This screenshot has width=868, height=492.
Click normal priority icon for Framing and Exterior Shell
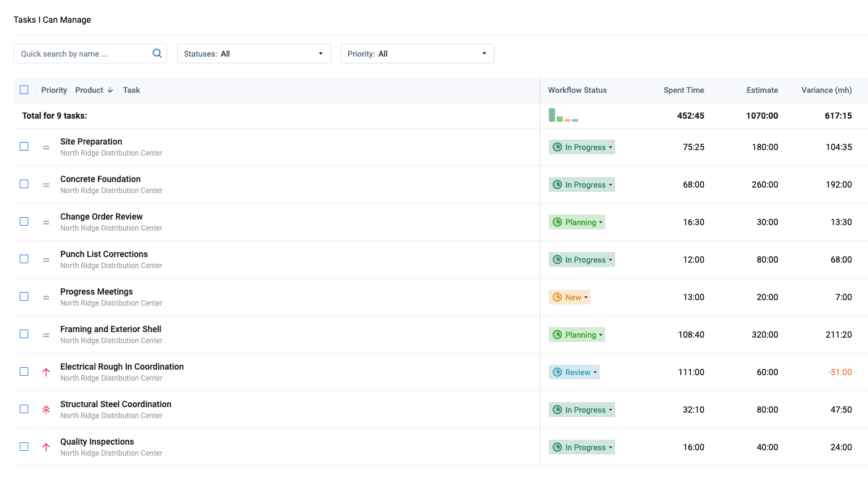[x=46, y=335]
